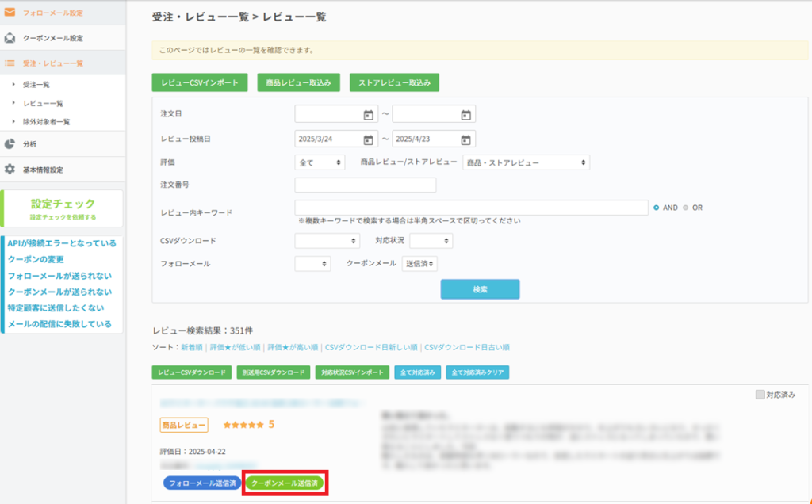Click the gear icon for 基本情報設定
Image resolution: width=812 pixels, height=504 pixels.
click(x=10, y=170)
